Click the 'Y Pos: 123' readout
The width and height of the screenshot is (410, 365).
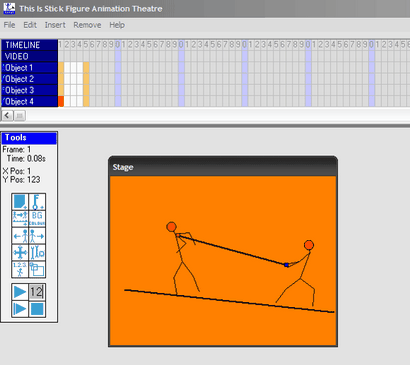tap(21, 180)
